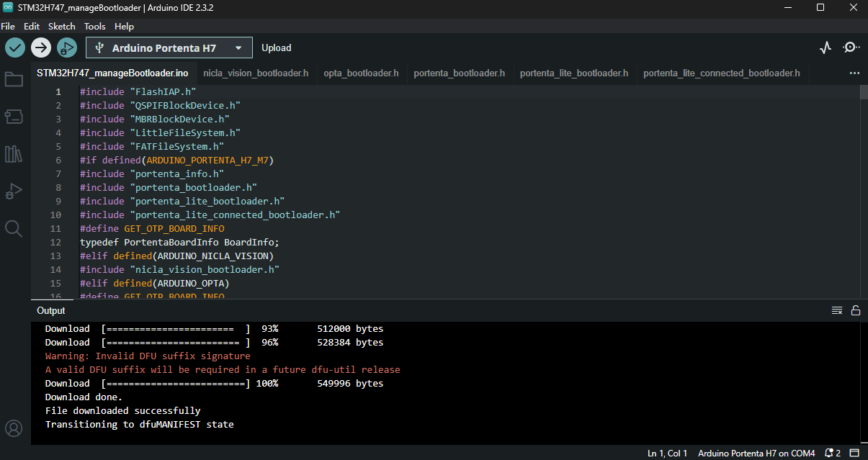This screenshot has height=460, width=868.
Task: Click the Verify checkmark button
Action: [15, 48]
